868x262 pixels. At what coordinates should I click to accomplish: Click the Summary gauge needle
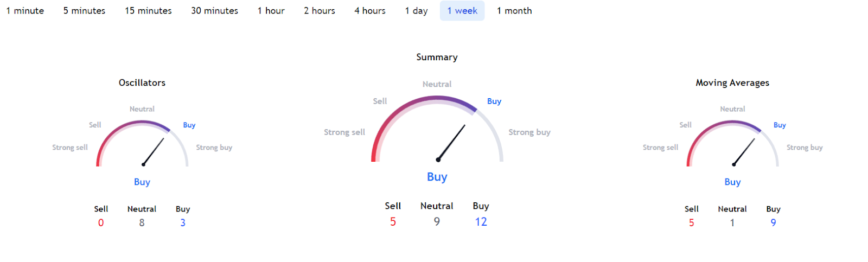451,143
